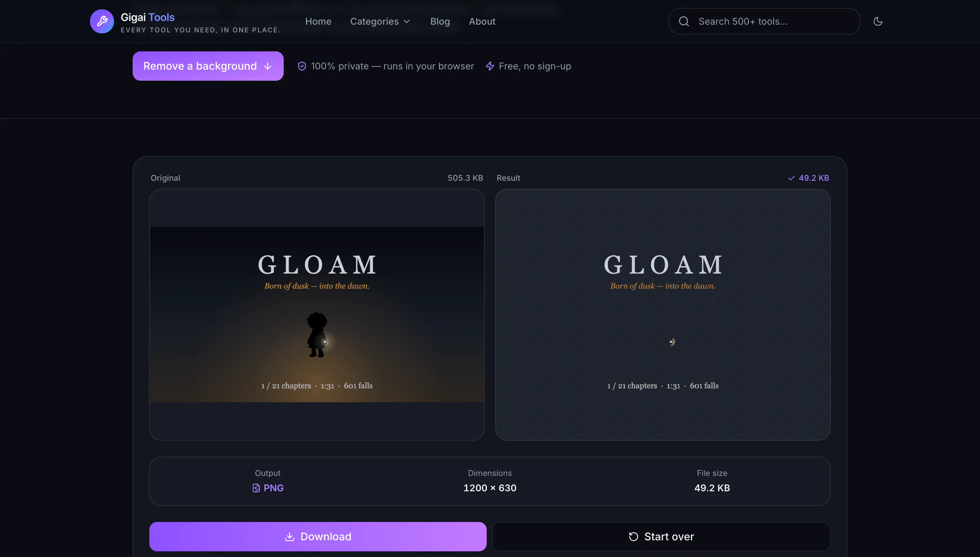Click the lightning bolt icon
The height and width of the screenshot is (557, 980).
tap(490, 66)
